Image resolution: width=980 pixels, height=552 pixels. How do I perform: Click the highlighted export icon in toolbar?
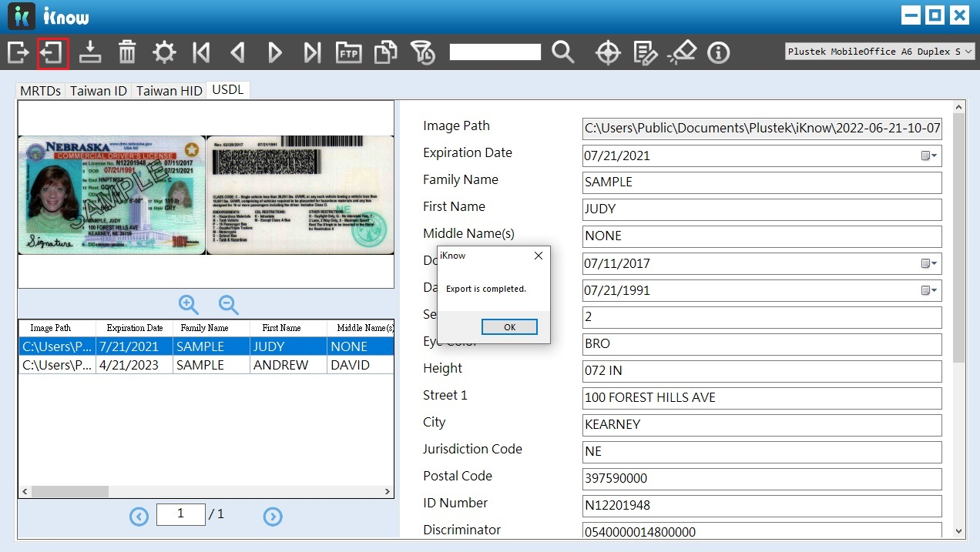click(53, 53)
